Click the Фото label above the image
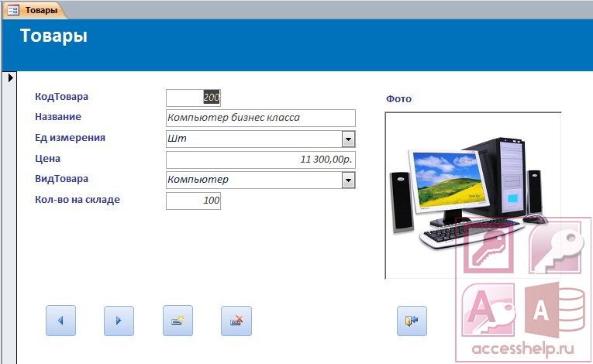Screen dimensions: 593x364 (x=398, y=99)
